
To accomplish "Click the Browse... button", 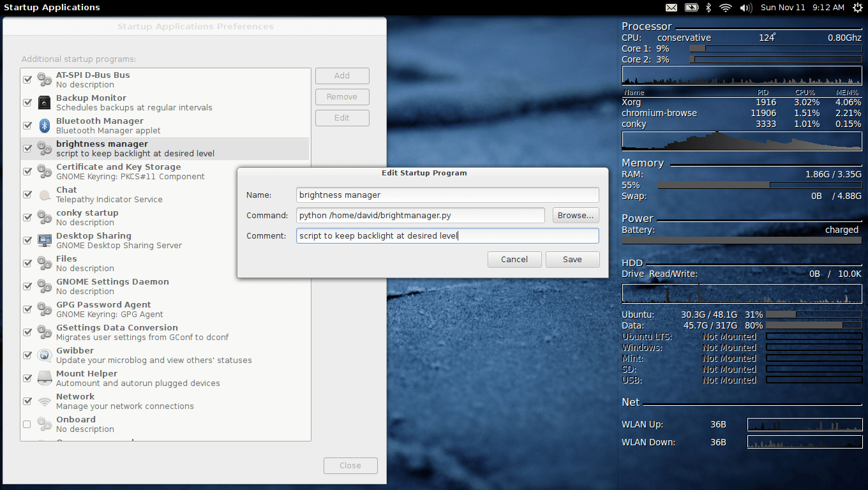I will [x=576, y=216].
